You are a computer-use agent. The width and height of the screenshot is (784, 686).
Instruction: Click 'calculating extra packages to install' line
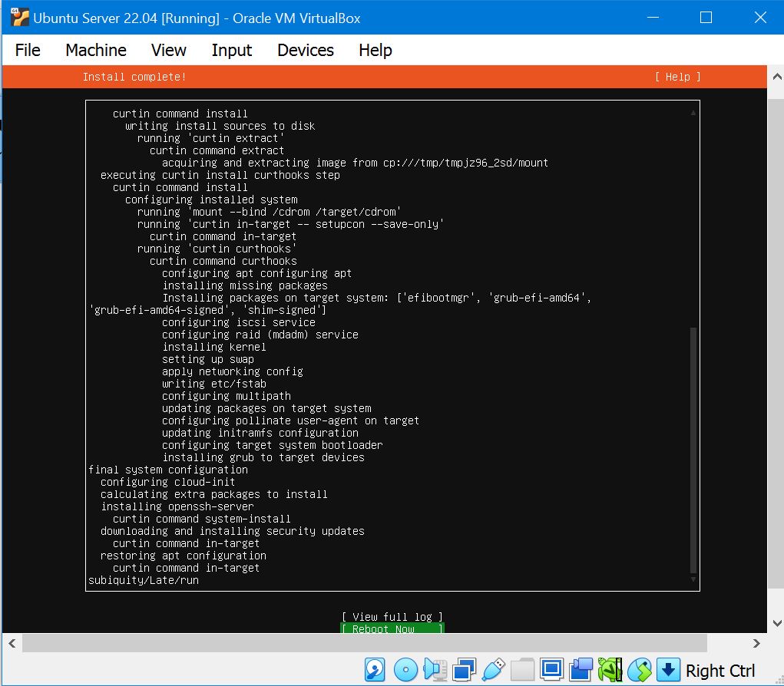[x=214, y=494]
